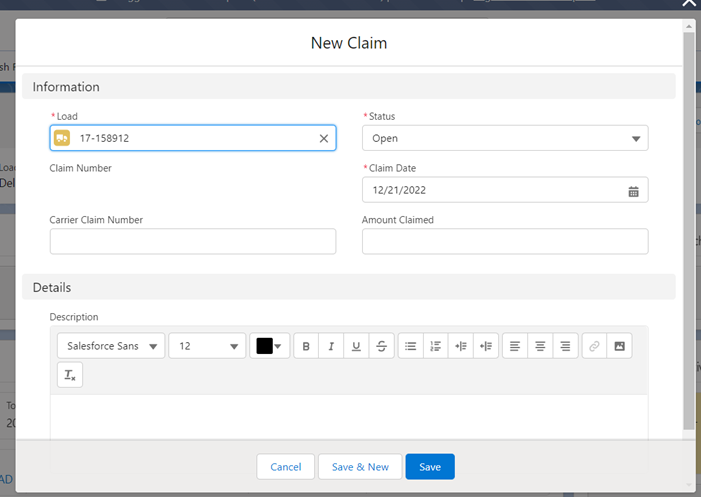Click the insert image icon
The height and width of the screenshot is (497, 701).
coord(620,346)
